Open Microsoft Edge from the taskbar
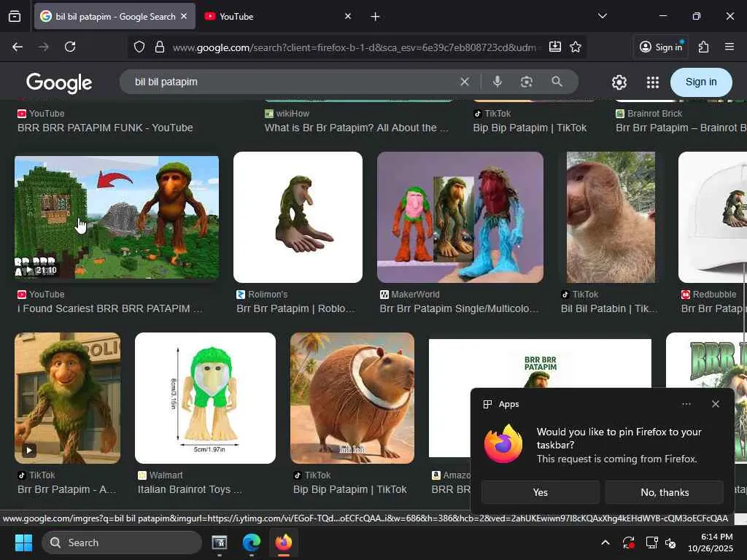Viewport: 747px width, 560px height. point(252,542)
